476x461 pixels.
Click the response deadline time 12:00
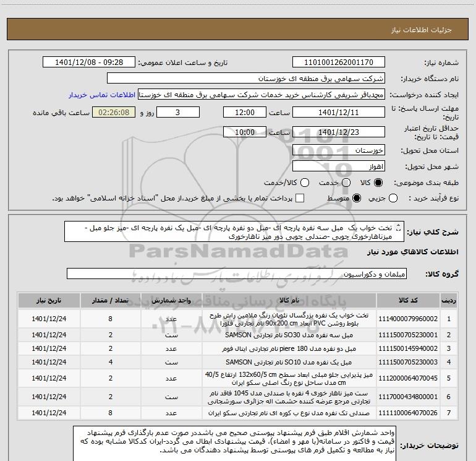(245, 112)
